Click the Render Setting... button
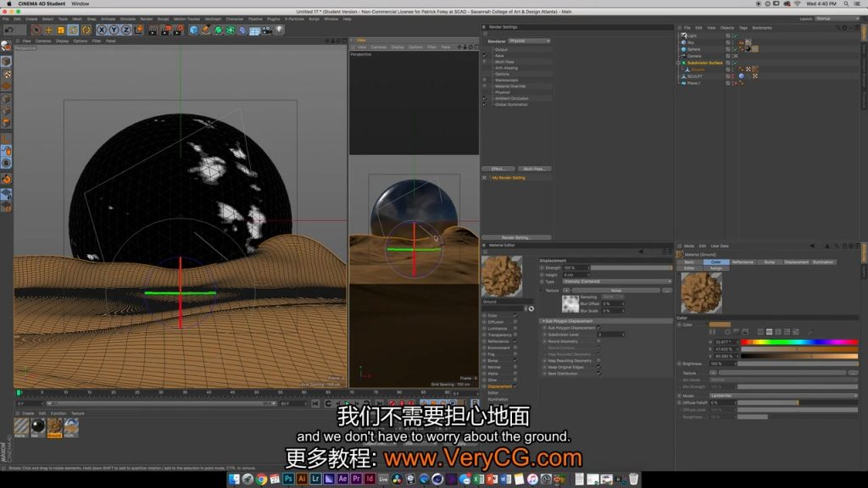868x488 pixels. click(x=515, y=237)
